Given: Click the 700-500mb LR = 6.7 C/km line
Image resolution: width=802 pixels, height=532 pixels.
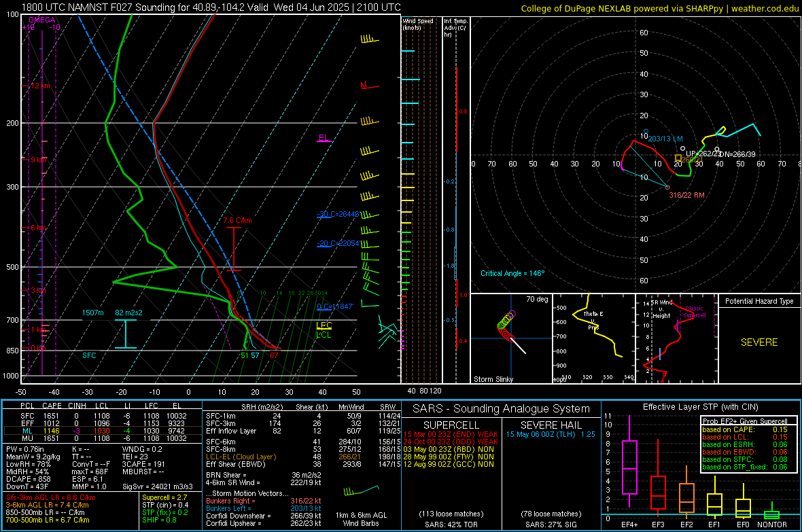Looking at the screenshot, I should coord(48,520).
